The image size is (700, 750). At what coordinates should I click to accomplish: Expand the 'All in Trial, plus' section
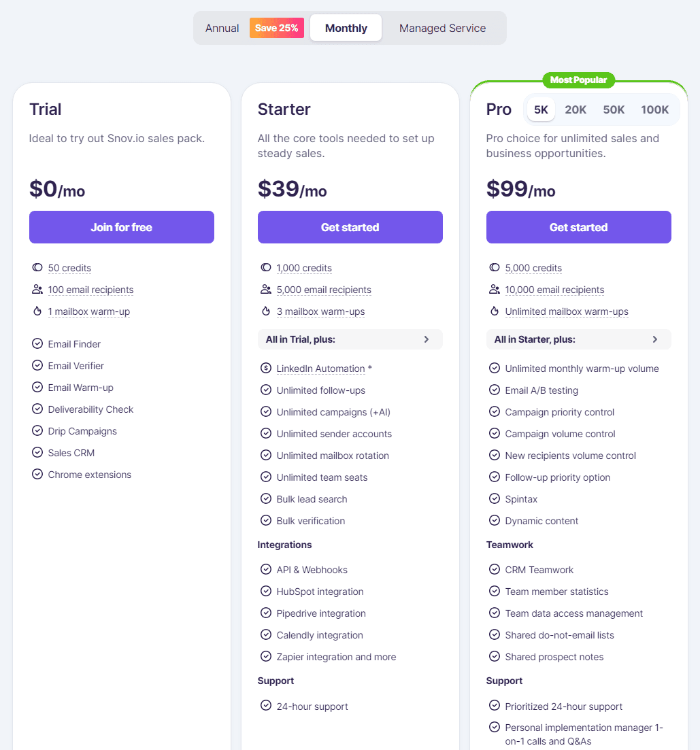350,339
